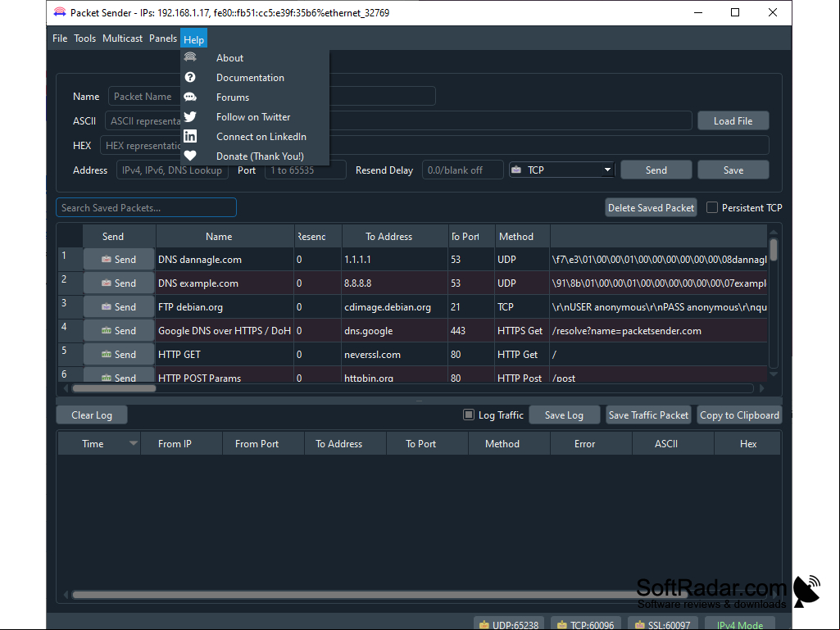Open the File menu
Screen dimensions: 840x630
60,39
